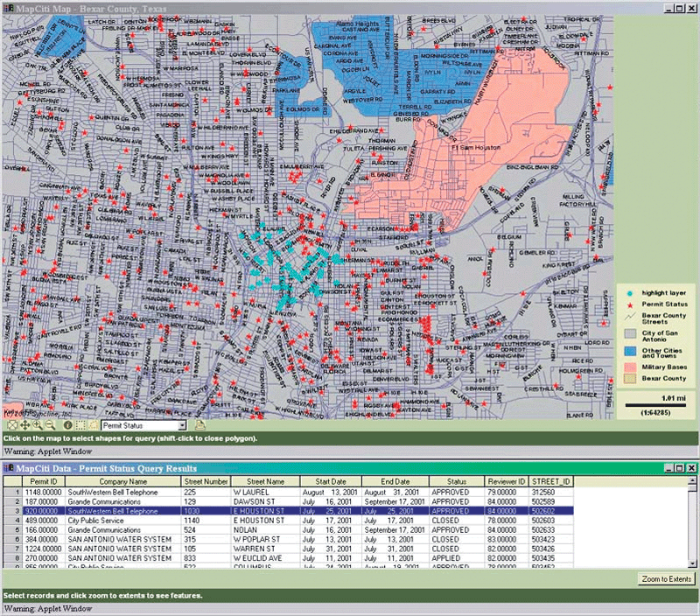Activate the identify info tool

[x=68, y=425]
